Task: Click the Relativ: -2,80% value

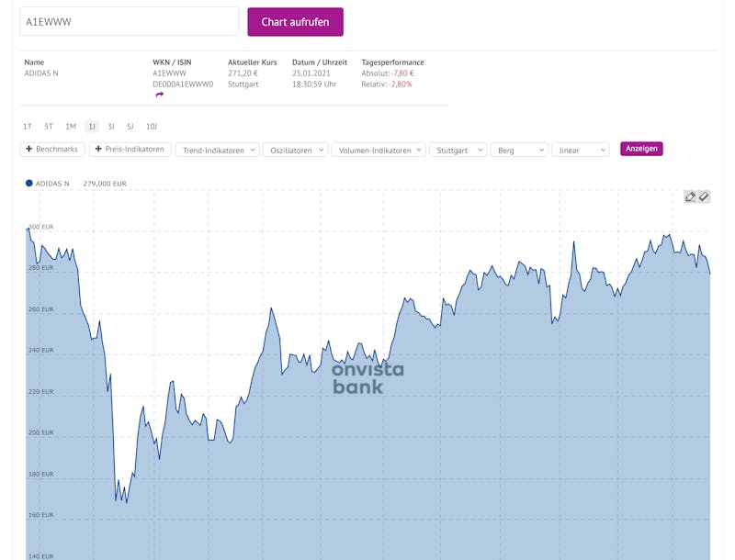Action: point(387,84)
